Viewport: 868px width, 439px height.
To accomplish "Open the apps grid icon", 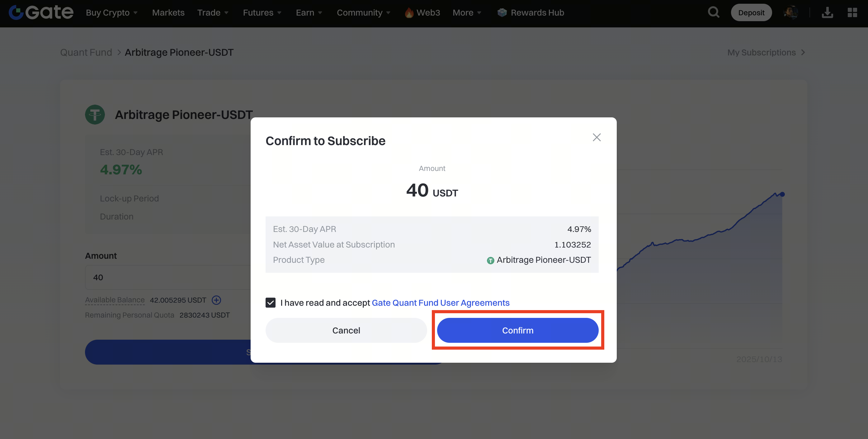I will click(852, 12).
